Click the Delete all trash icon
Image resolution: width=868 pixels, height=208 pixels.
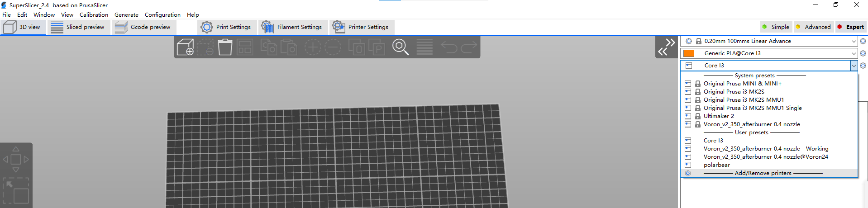click(225, 47)
